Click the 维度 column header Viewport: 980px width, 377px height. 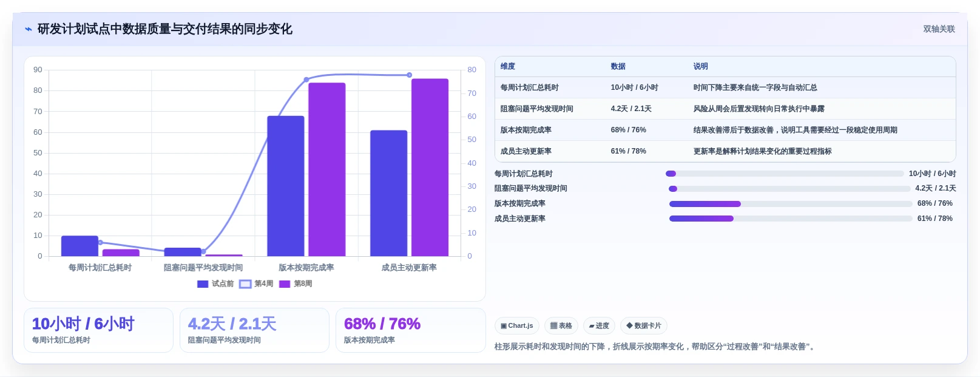pyautogui.click(x=508, y=67)
